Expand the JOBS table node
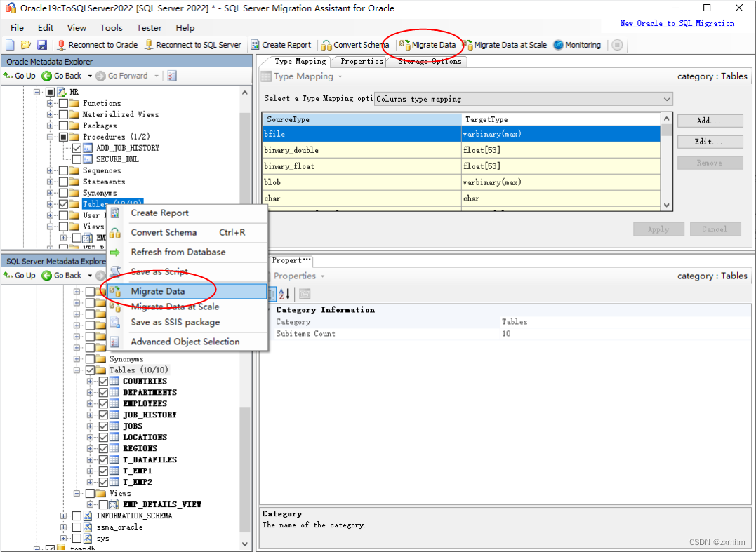The height and width of the screenshot is (552, 756). 90,426
